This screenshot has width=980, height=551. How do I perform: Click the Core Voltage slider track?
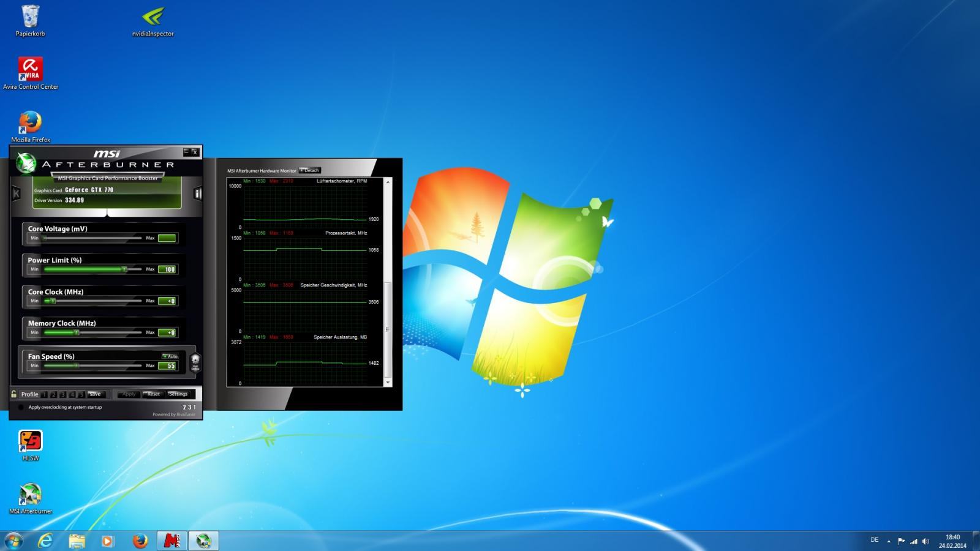pos(92,238)
